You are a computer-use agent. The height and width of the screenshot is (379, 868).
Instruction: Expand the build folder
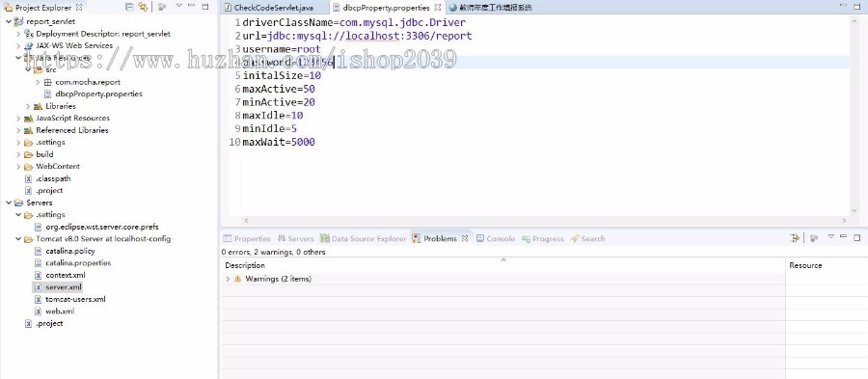[x=18, y=154]
